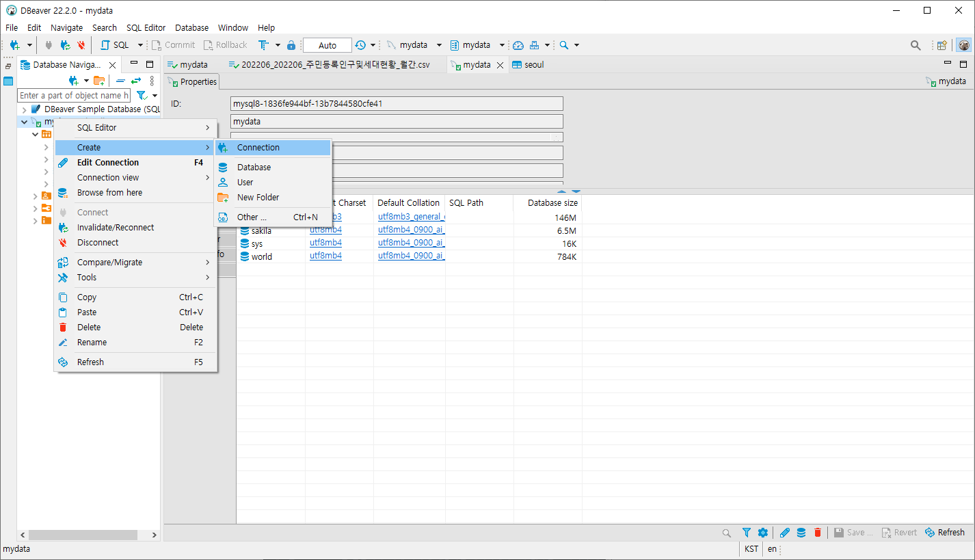This screenshot has width=975, height=560.
Task: Choose Disconnect from context menu
Action: [135, 243]
